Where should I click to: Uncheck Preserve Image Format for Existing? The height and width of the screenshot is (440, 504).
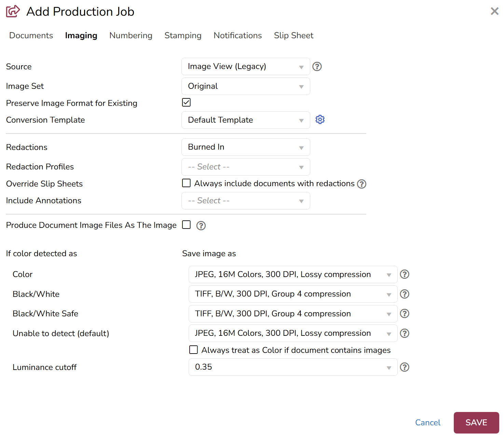click(x=186, y=102)
